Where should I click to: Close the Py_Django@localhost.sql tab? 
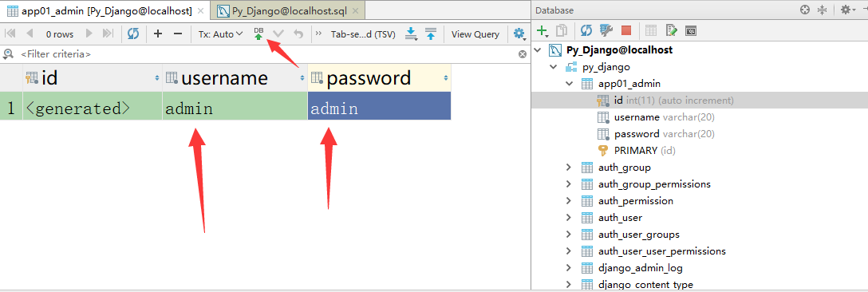tap(354, 10)
